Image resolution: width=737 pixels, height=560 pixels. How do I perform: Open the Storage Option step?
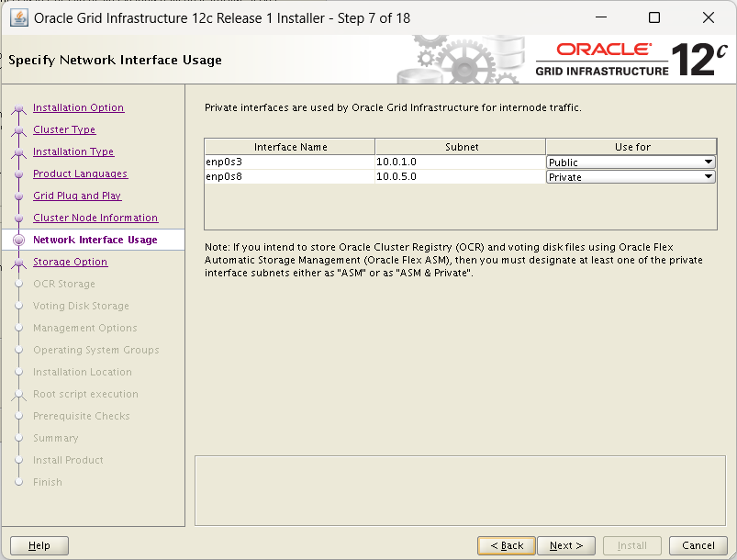71,262
